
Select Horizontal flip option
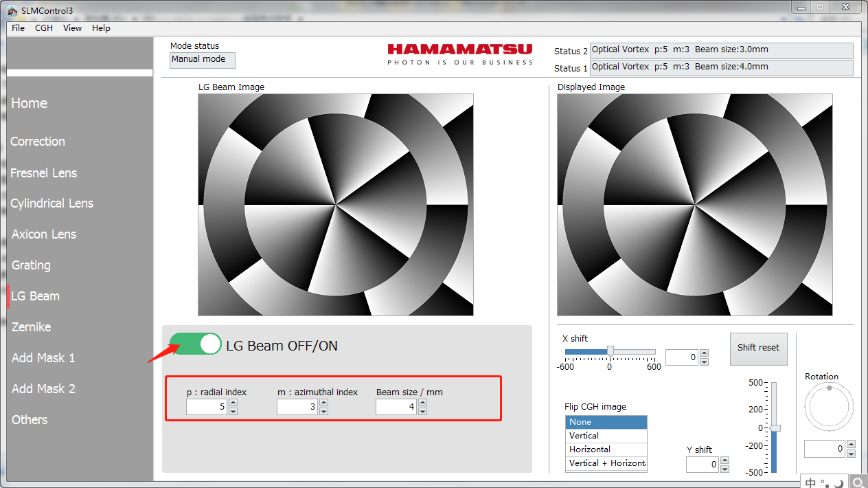pyautogui.click(x=606, y=450)
